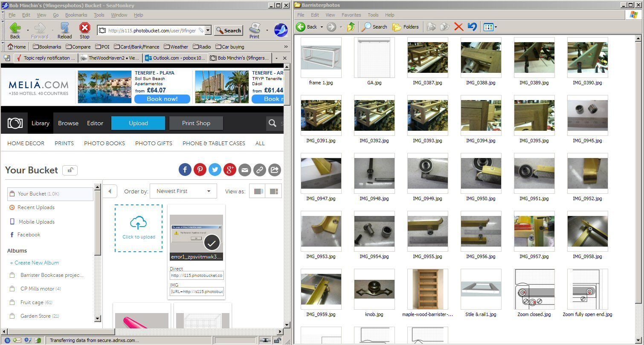Click the Print icon in SeaMonkey
Screen dimensions: 644x345
(x=255, y=28)
